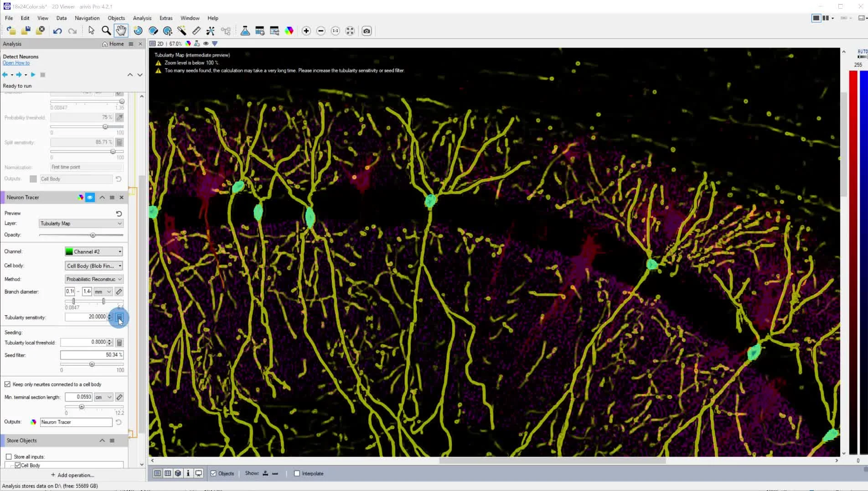Undo the last action
This screenshot has height=491, width=868.
tap(57, 31)
